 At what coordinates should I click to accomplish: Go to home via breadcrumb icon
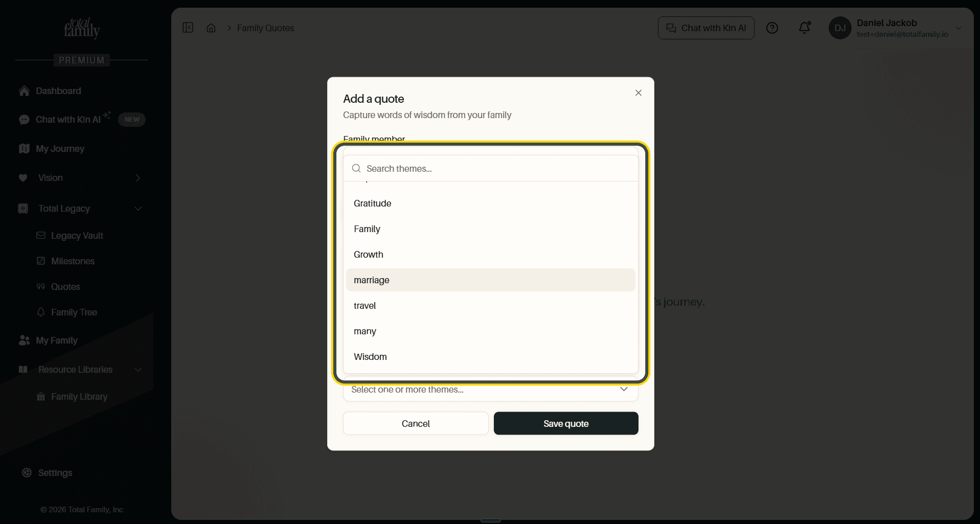click(x=211, y=28)
